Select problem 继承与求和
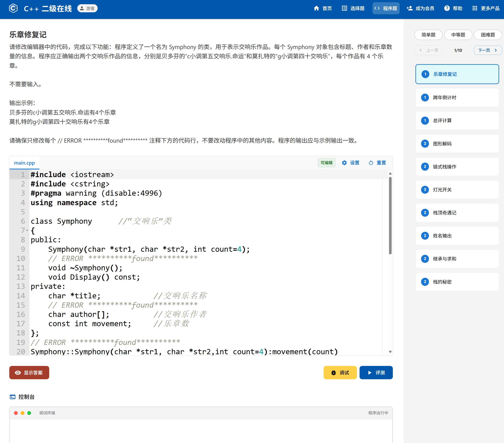 point(457,259)
